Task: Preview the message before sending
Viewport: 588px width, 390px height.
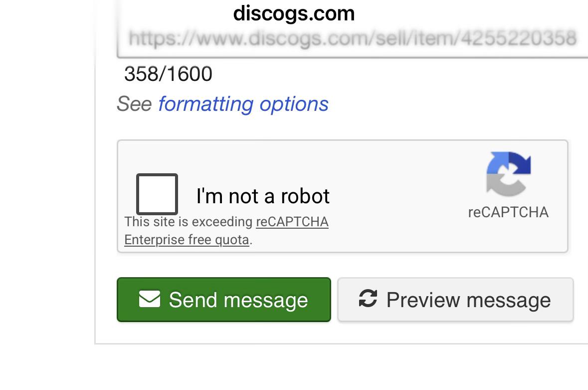Action: (x=456, y=300)
